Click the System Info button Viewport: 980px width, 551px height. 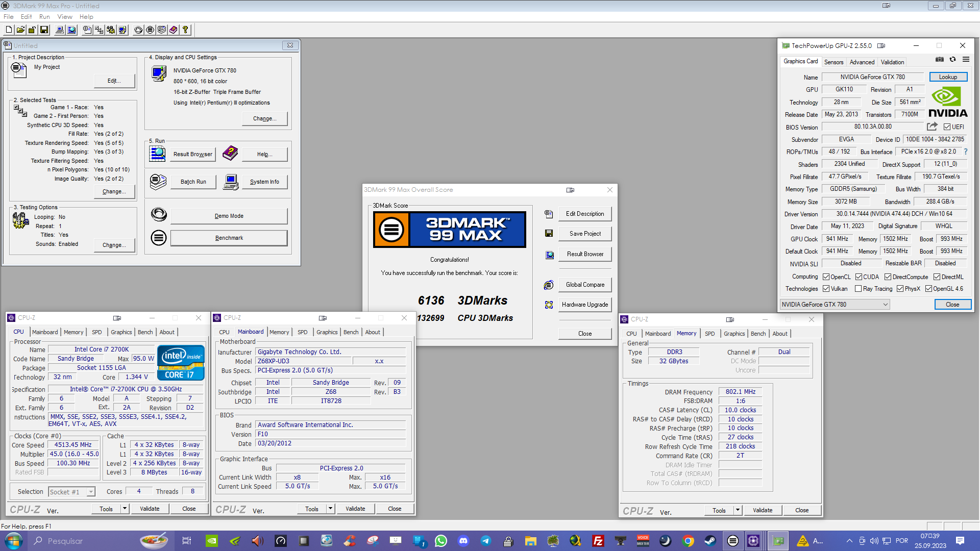click(x=264, y=182)
